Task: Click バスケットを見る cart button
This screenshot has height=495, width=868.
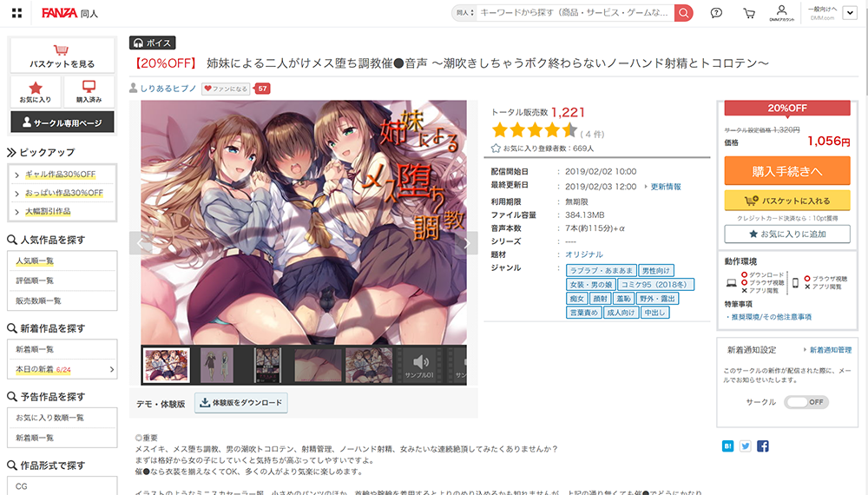Action: pos(62,56)
